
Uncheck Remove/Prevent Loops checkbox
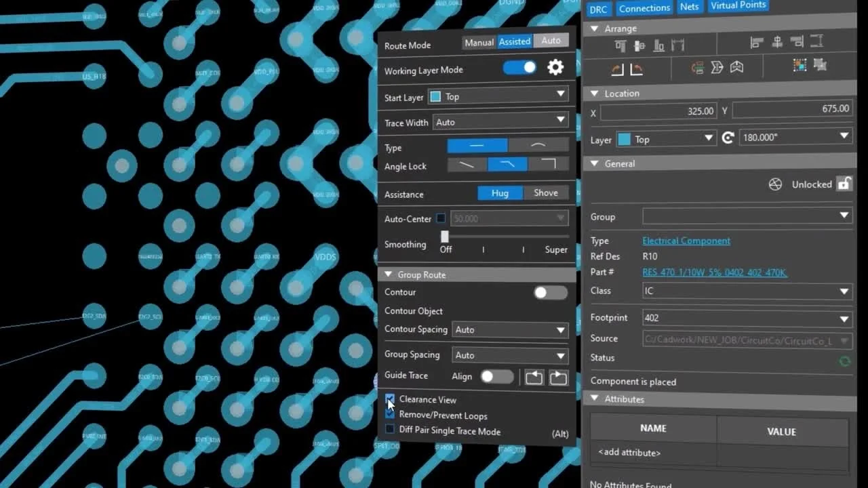389,413
